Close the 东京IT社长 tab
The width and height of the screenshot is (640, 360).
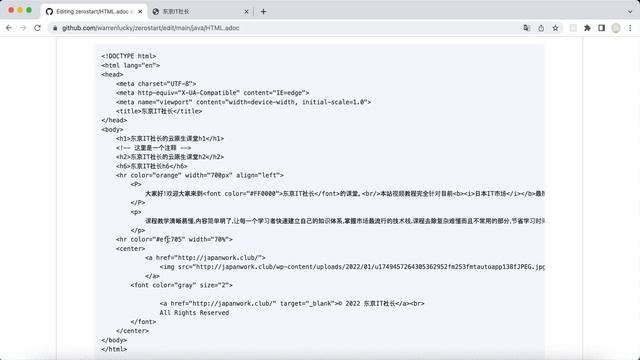[x=246, y=11]
